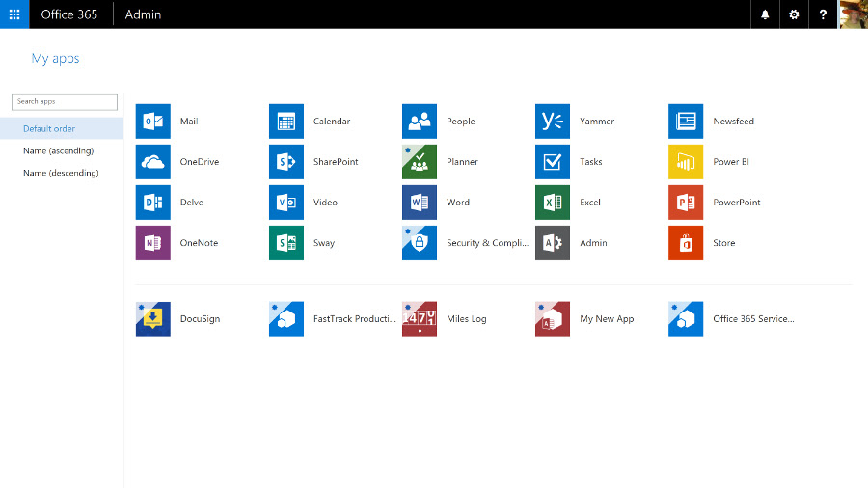Image resolution: width=868 pixels, height=488 pixels.
Task: Open Security & Compliance app icon
Action: click(420, 243)
